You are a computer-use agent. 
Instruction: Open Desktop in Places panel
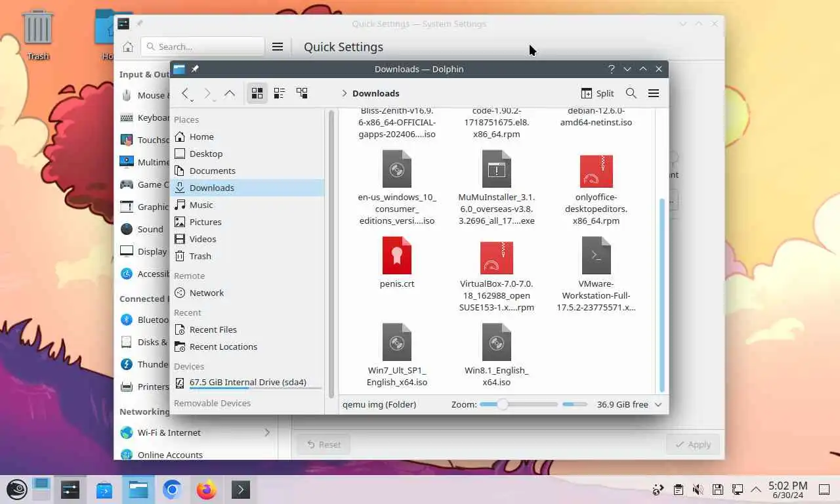(x=247, y=154)
